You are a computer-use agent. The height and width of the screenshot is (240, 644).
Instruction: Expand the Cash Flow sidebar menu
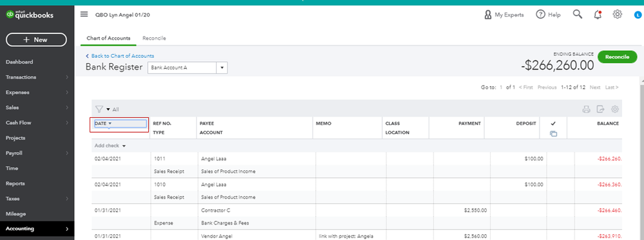37,123
